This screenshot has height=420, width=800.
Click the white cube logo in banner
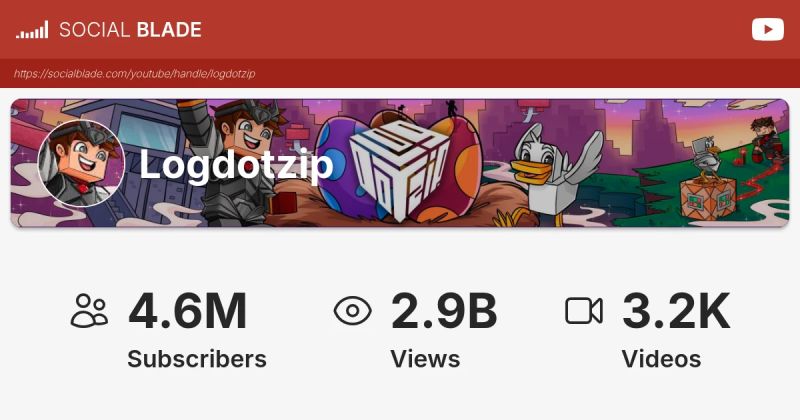point(399,168)
